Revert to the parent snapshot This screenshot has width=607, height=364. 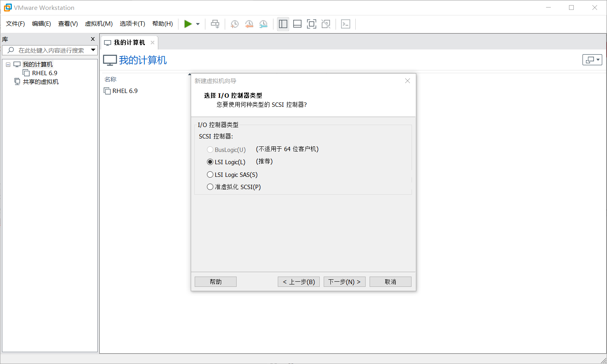click(249, 24)
